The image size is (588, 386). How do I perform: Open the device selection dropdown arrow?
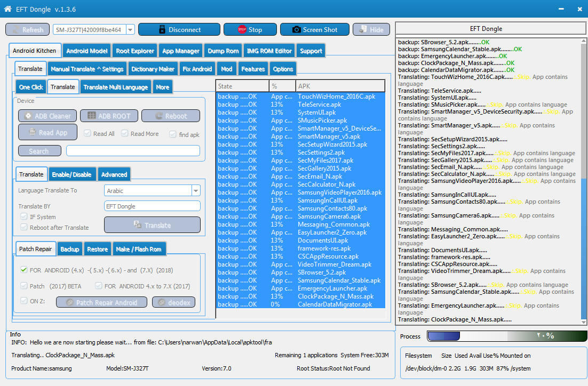click(x=130, y=30)
